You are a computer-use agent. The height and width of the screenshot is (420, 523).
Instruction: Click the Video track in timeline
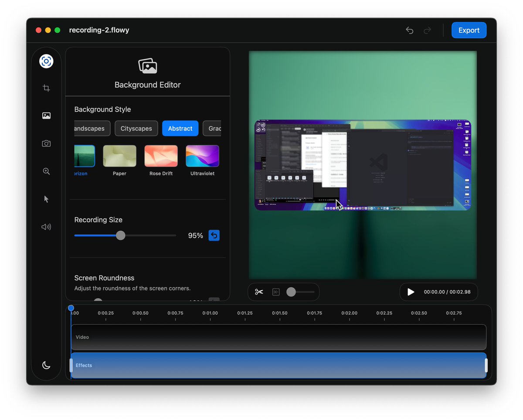(x=278, y=337)
